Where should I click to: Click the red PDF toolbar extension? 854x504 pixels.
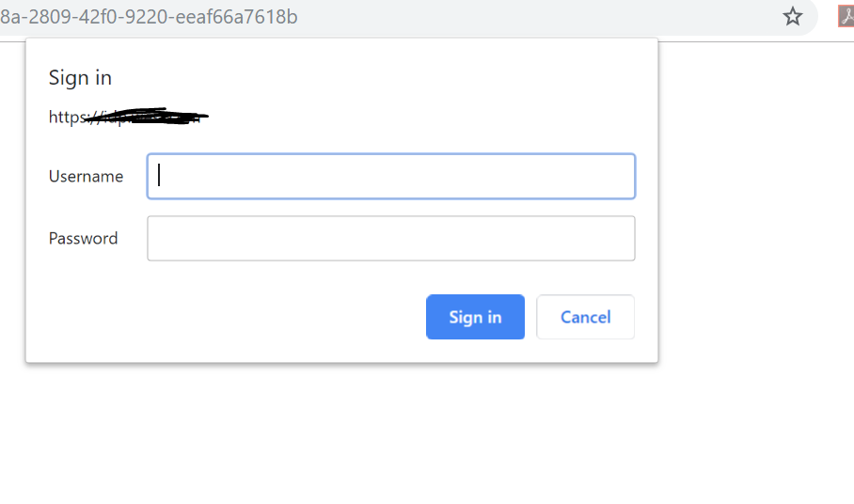coord(846,16)
